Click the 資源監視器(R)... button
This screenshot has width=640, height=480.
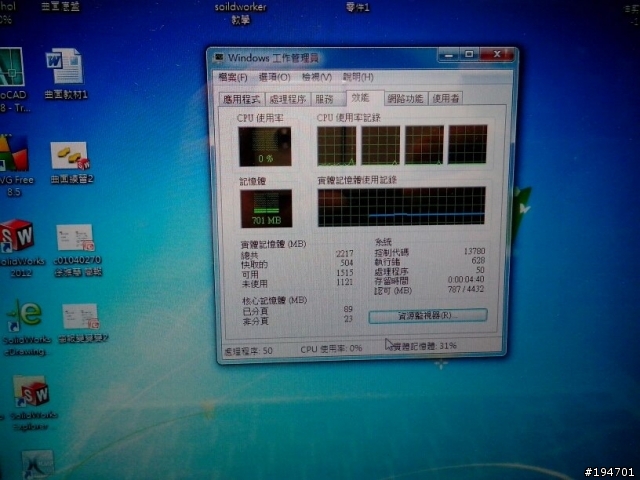[428, 316]
